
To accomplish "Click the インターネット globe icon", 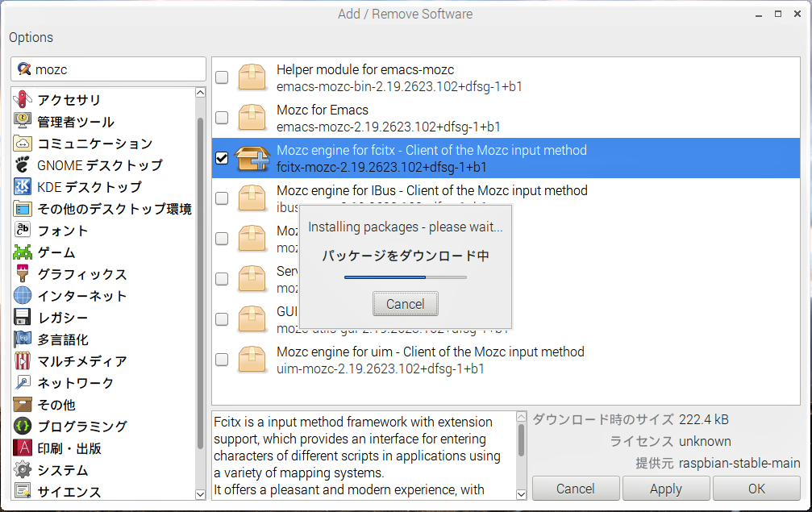I will pos(23,295).
